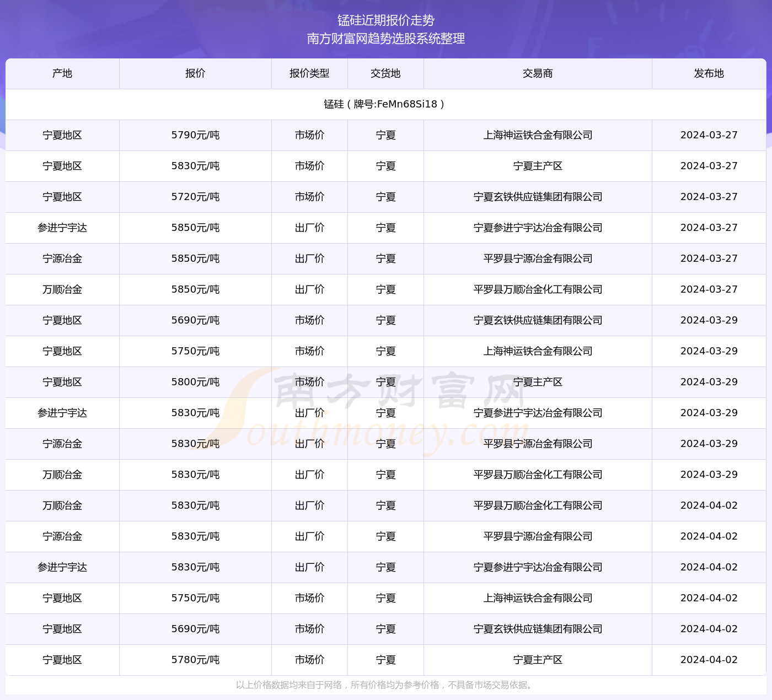Select 宁源冶金 in the 2024-04-02 row
772x700 pixels.
click(x=62, y=536)
